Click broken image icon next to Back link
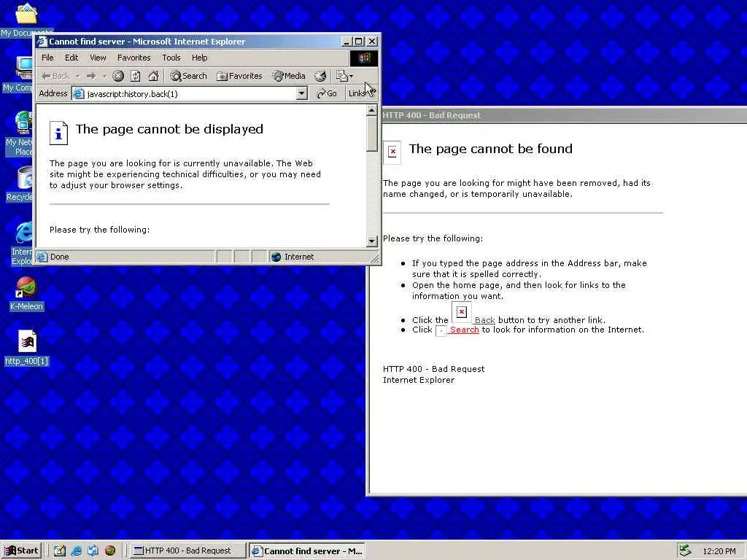 click(x=462, y=312)
